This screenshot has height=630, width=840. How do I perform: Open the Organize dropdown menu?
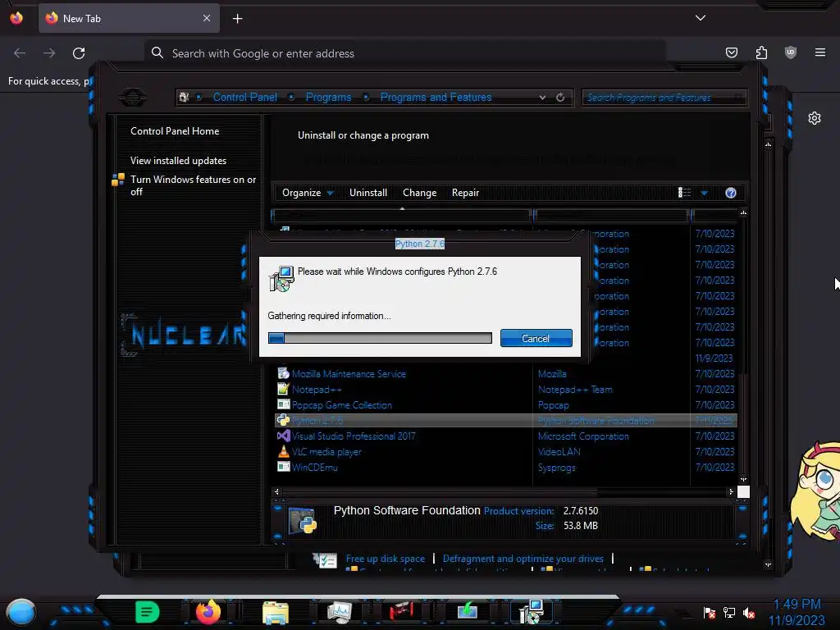click(308, 193)
